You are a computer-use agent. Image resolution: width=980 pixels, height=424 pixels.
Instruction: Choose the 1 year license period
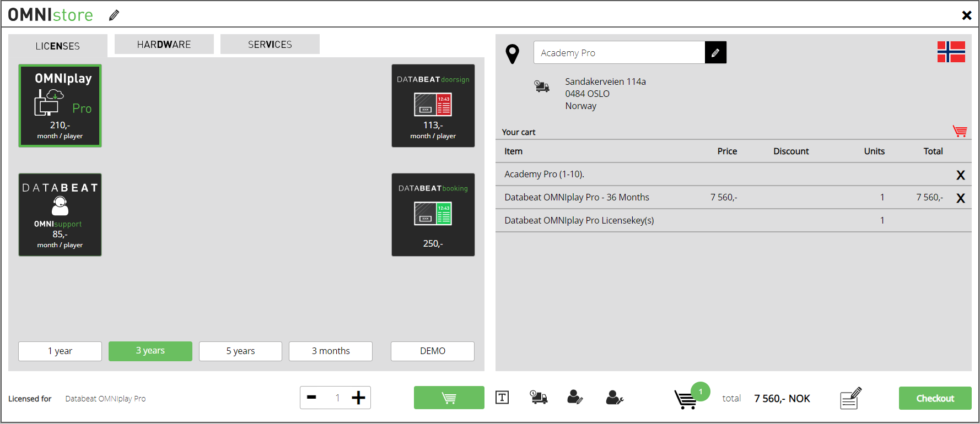[60, 351]
